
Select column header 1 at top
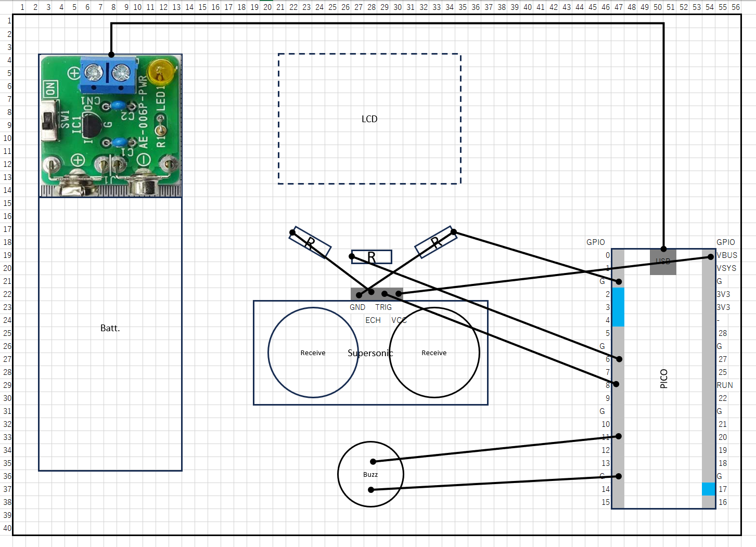click(22, 7)
